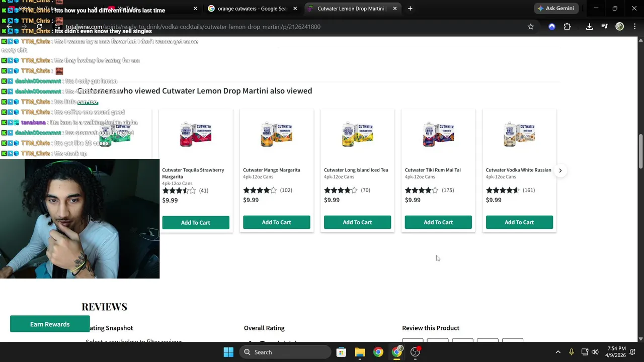The width and height of the screenshot is (644, 362).
Task: Click star rating of Vodka White Russian (161)
Action: coord(503,190)
